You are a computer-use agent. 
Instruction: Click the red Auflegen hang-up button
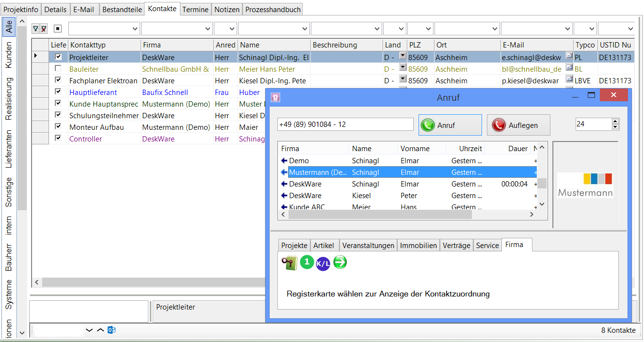(x=518, y=125)
